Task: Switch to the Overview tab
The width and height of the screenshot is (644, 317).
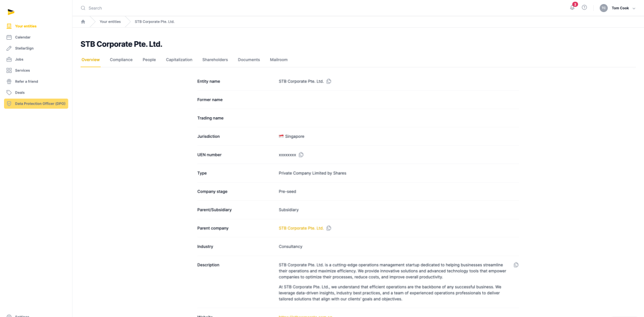Action: tap(91, 60)
